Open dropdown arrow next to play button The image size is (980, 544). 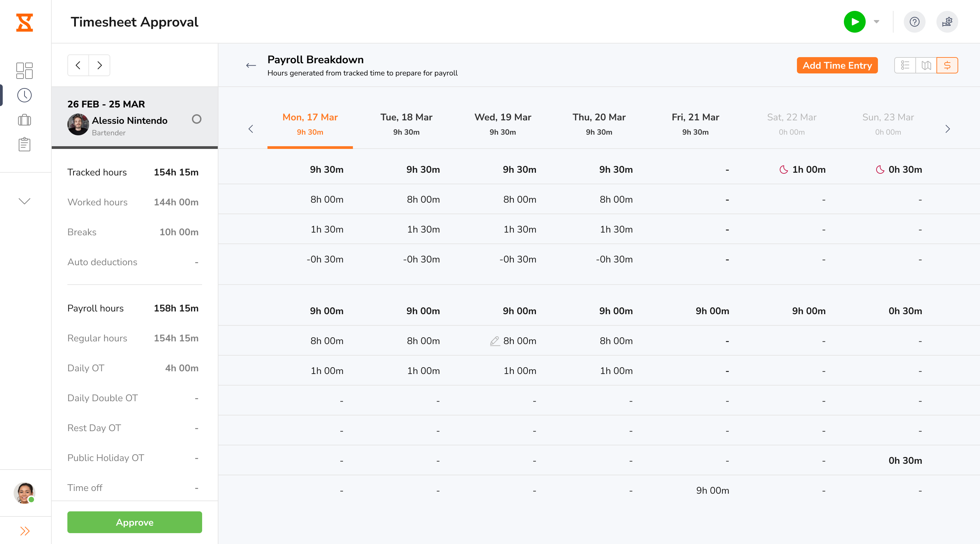click(x=877, y=22)
